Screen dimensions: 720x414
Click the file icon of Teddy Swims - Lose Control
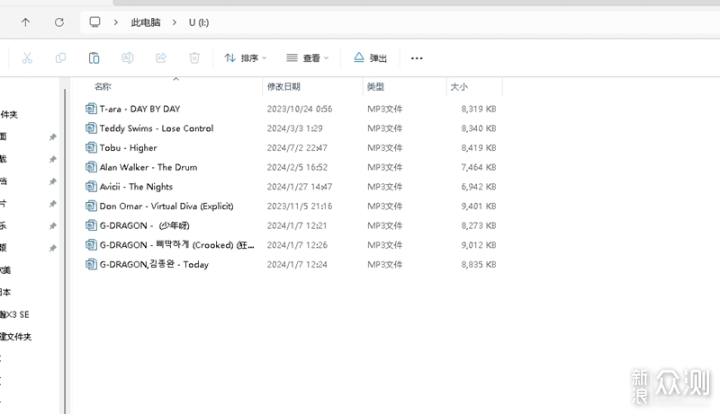pos(91,128)
